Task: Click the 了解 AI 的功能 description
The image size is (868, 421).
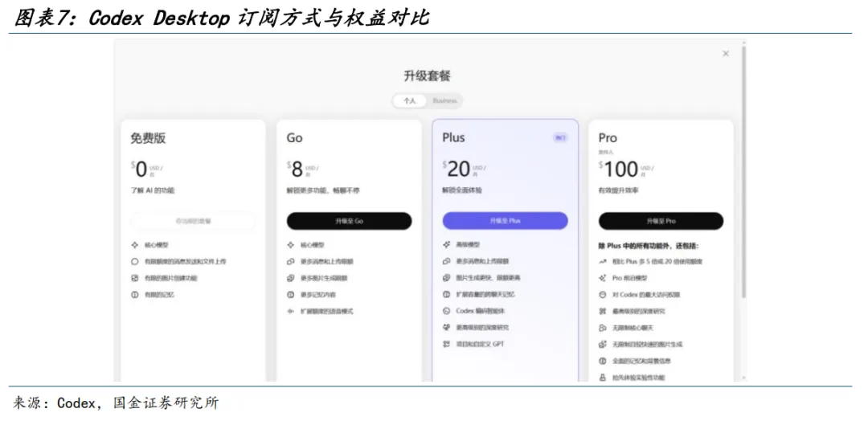Action: click(152, 190)
